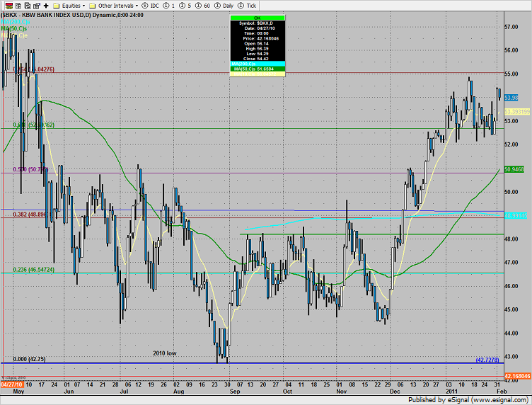Click the second toolbar icon with arrows
Viewport: 532px width, 405px height.
pos(18,6)
